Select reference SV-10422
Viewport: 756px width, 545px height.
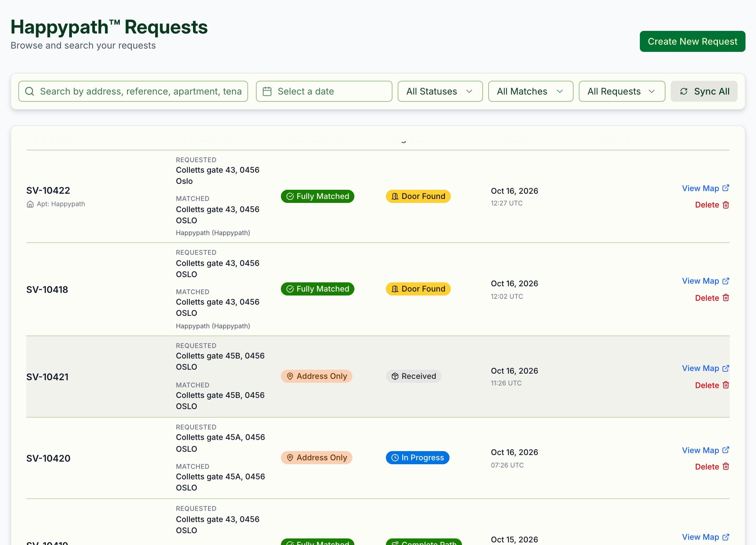(x=48, y=190)
